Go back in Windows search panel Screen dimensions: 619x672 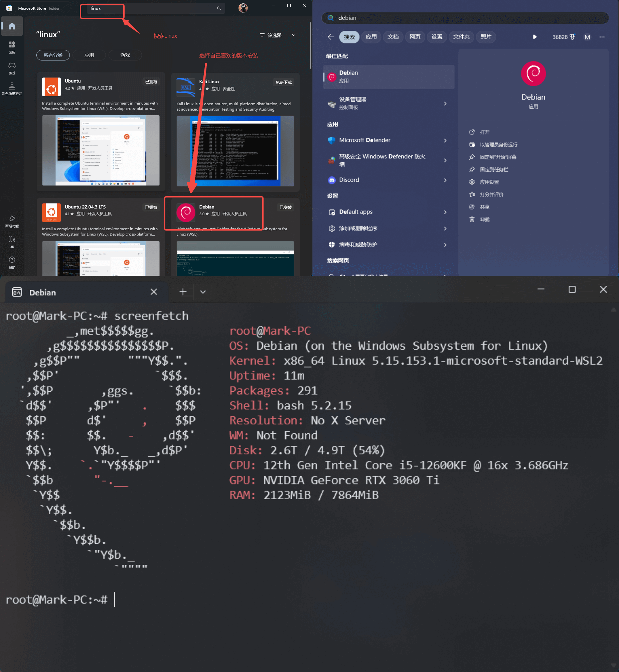click(331, 37)
